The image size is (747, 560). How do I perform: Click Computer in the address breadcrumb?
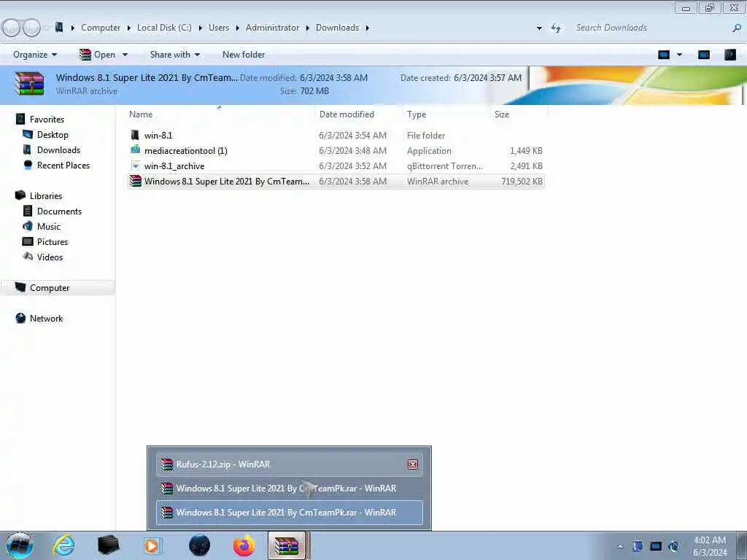pos(101,28)
